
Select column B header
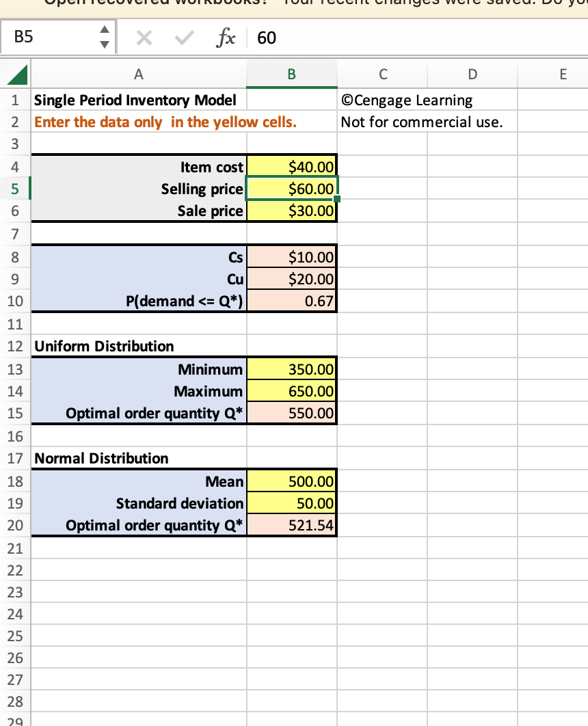[292, 74]
